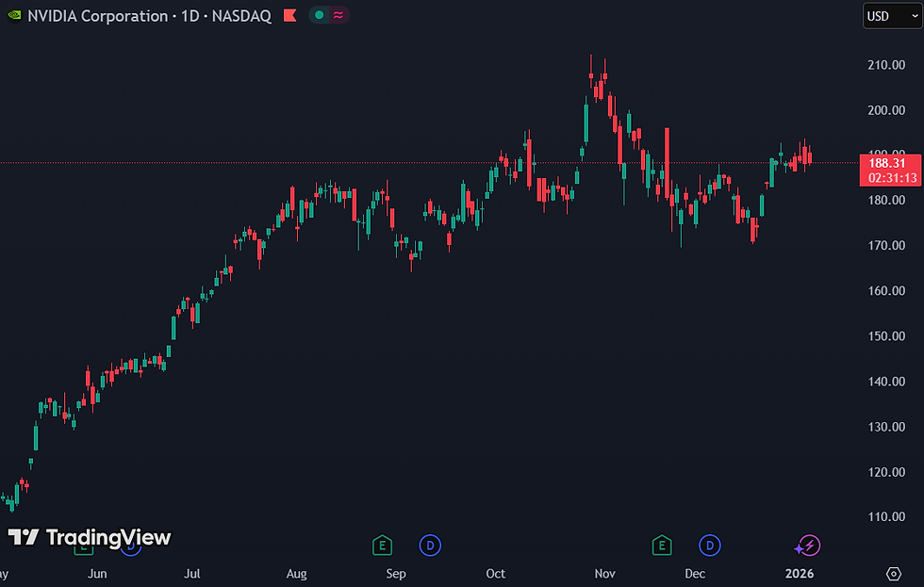
Task: Click the green market status dot
Action: point(319,15)
